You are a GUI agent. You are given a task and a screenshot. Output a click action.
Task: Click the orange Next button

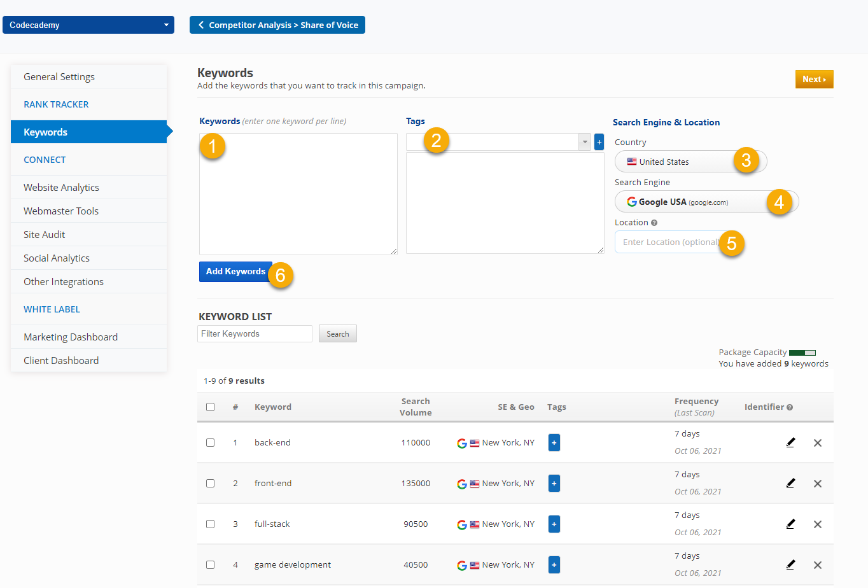click(x=814, y=80)
